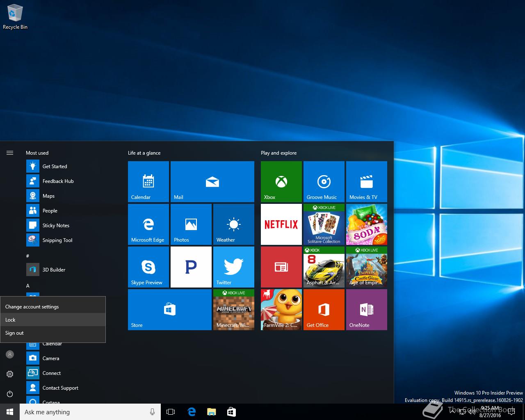Jump via the '#' letter header
Image resolution: width=525 pixels, height=420 pixels.
pyautogui.click(x=27, y=256)
